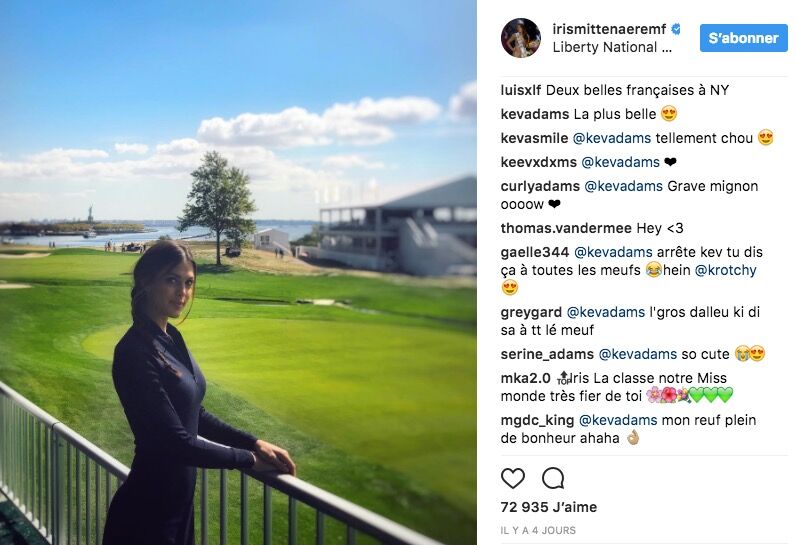This screenshot has width=796, height=545.
Task: Click the @kevadams mention in kevasmile's comment
Action: (612, 138)
